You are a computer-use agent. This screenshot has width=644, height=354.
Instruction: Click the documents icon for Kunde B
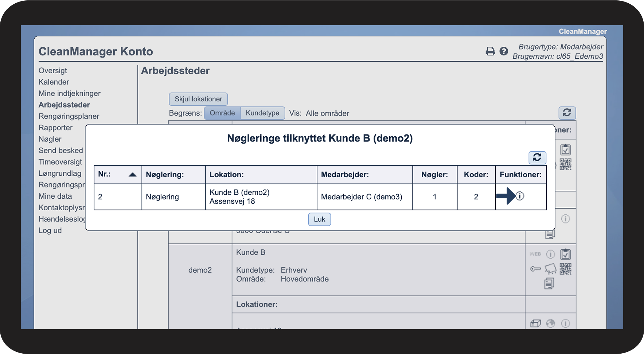pos(549,283)
